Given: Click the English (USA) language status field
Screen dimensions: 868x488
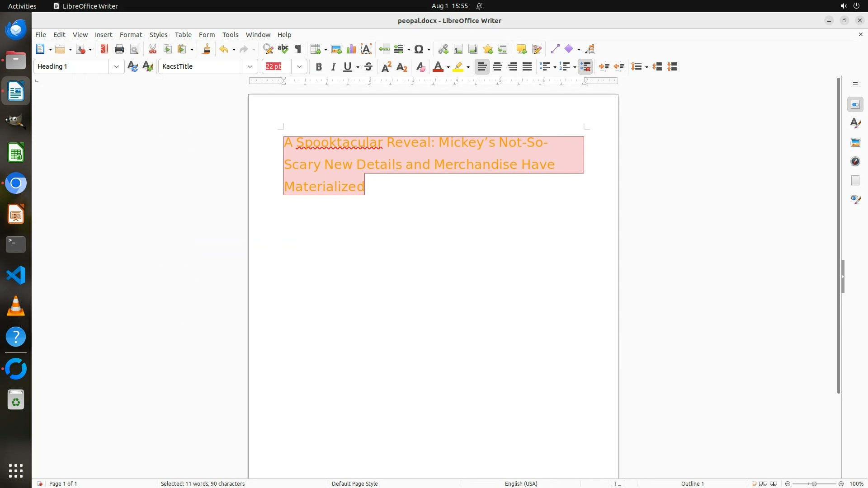Looking at the screenshot, I should coord(521,483).
